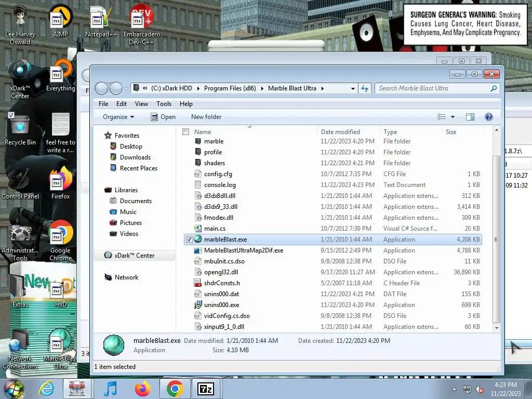Select the unins000.exe file
The width and height of the screenshot is (532, 399).
coord(332,305)
